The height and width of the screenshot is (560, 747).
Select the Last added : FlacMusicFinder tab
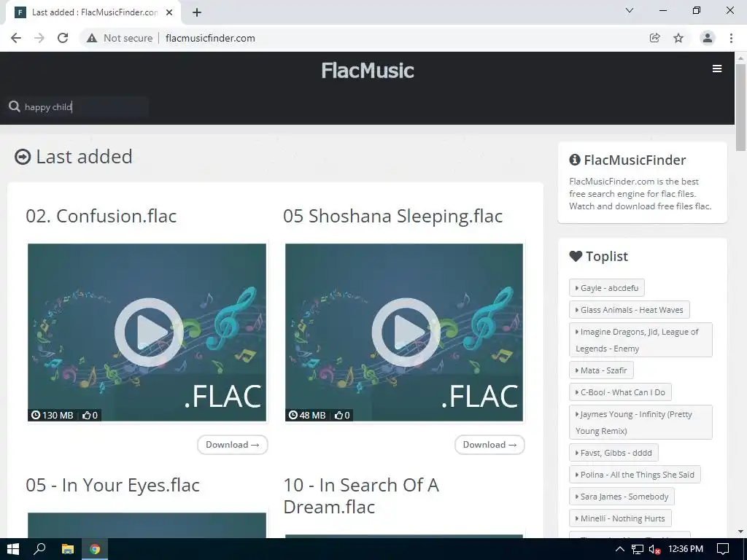point(93,12)
